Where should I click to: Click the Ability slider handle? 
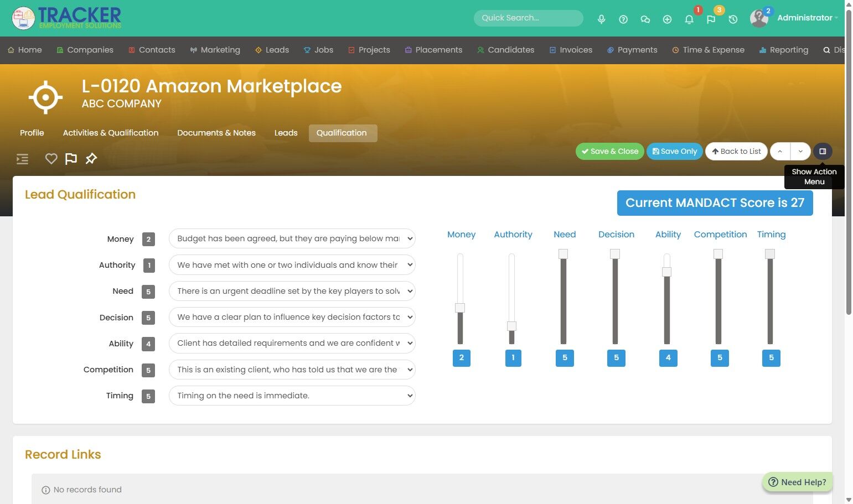[x=667, y=272]
